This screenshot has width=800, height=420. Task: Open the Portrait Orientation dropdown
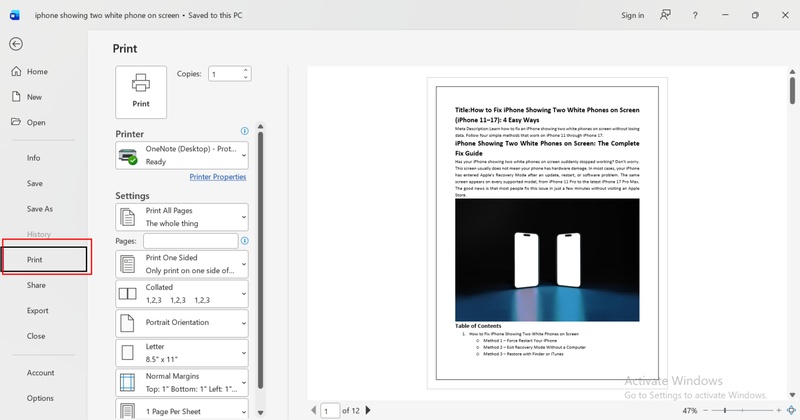pyautogui.click(x=182, y=323)
